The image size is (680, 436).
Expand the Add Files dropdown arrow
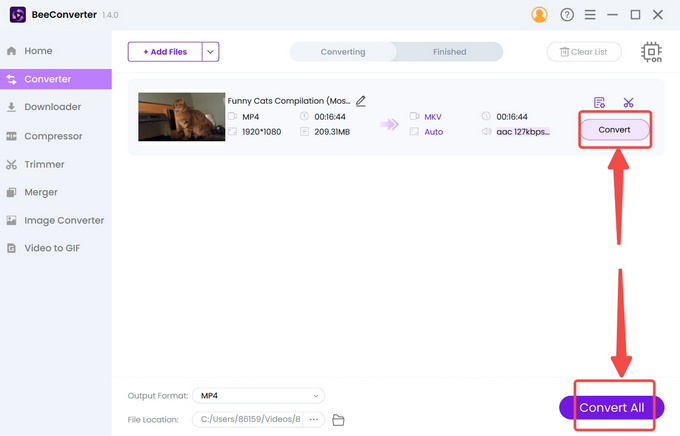click(210, 52)
